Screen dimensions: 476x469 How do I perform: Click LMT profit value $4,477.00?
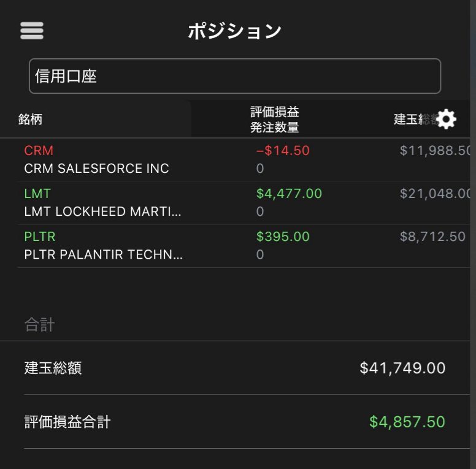tap(289, 194)
